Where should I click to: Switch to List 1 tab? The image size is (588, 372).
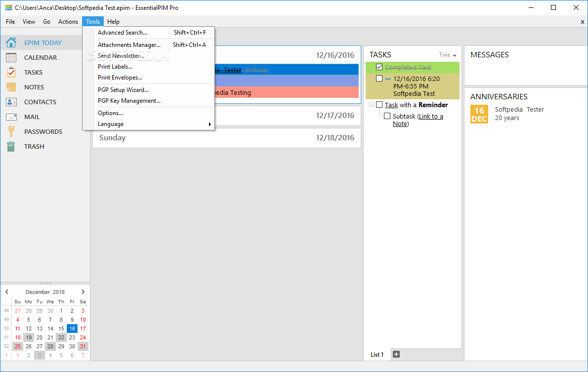click(x=377, y=354)
